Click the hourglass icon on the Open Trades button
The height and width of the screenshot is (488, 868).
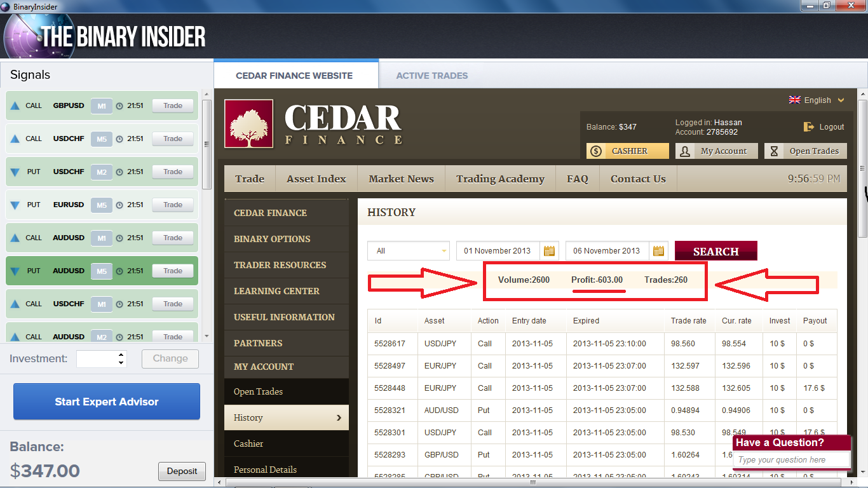774,151
